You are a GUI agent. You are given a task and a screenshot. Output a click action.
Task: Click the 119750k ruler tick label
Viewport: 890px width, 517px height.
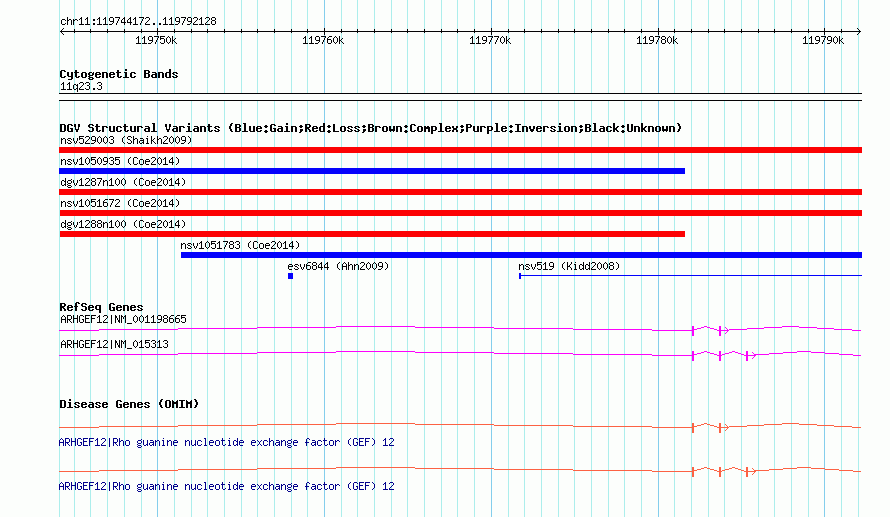click(x=156, y=40)
